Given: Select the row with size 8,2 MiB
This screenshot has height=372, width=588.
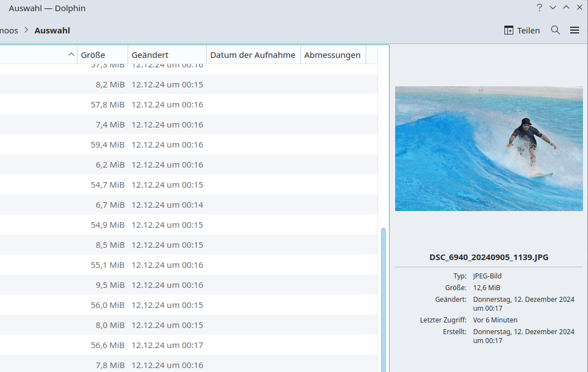Looking at the screenshot, I should (x=188, y=85).
